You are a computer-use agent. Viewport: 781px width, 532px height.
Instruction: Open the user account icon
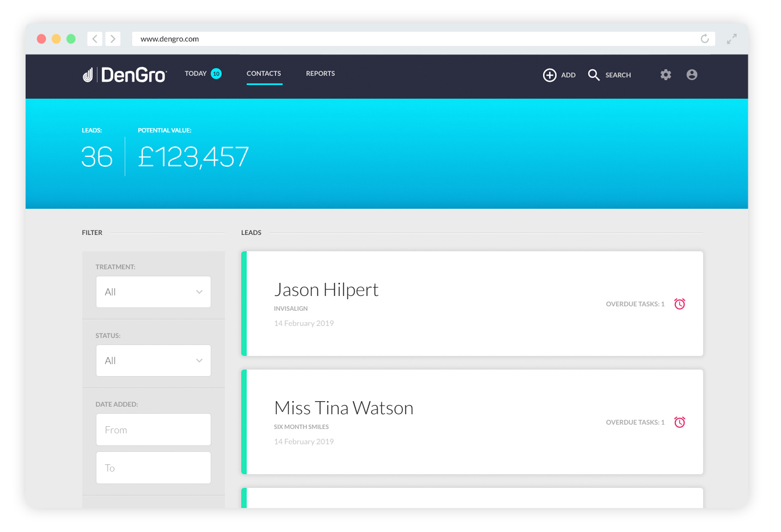click(x=692, y=75)
